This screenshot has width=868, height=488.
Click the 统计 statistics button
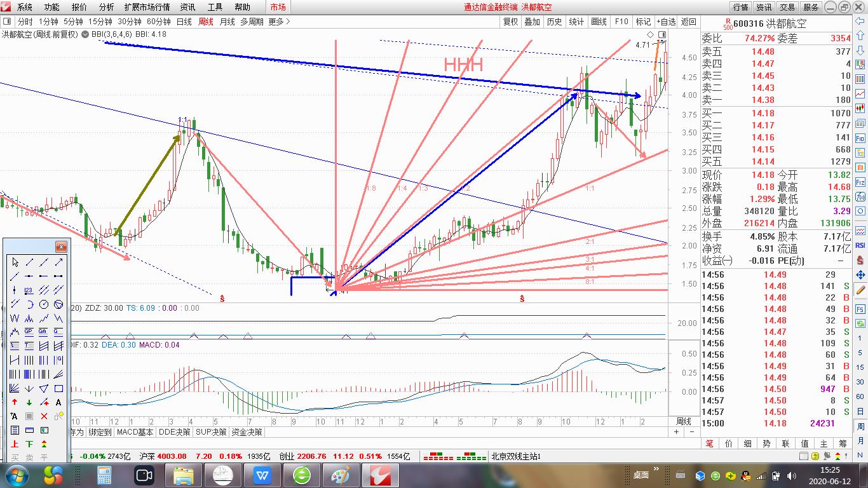(576, 22)
